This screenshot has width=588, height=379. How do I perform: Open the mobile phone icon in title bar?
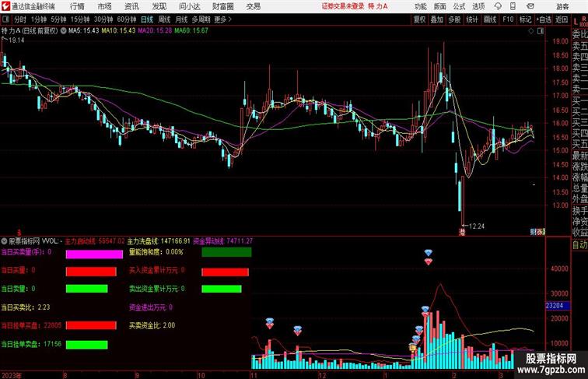click(513, 6)
